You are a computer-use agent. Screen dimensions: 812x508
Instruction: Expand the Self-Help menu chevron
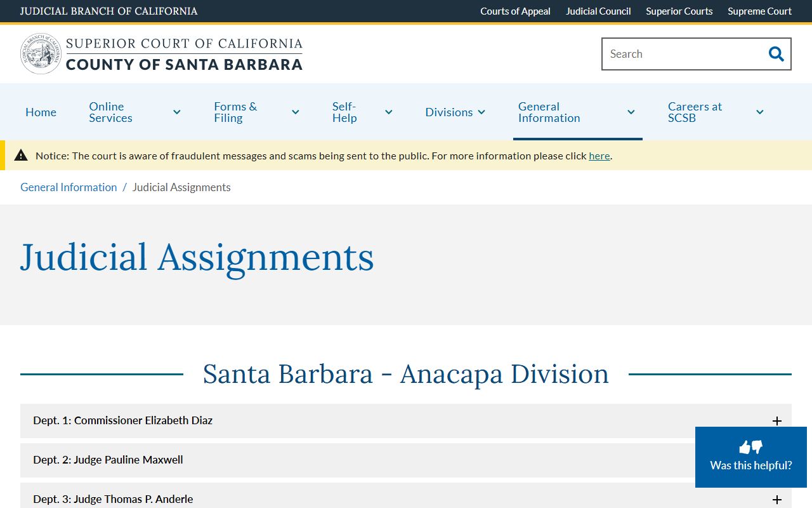389,112
